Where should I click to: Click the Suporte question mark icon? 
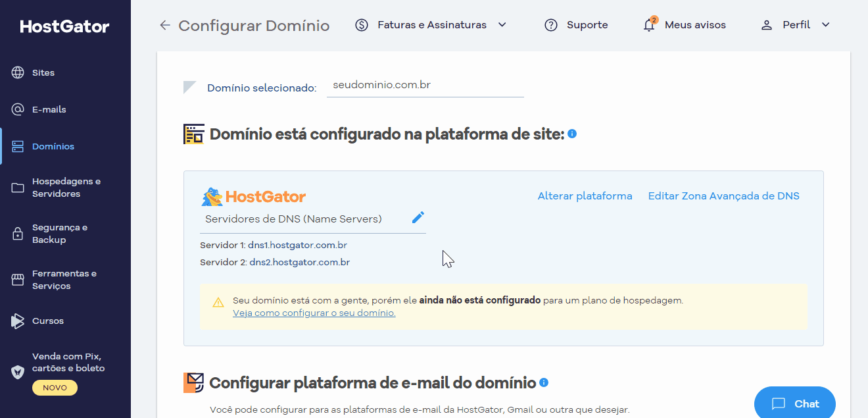tap(551, 25)
